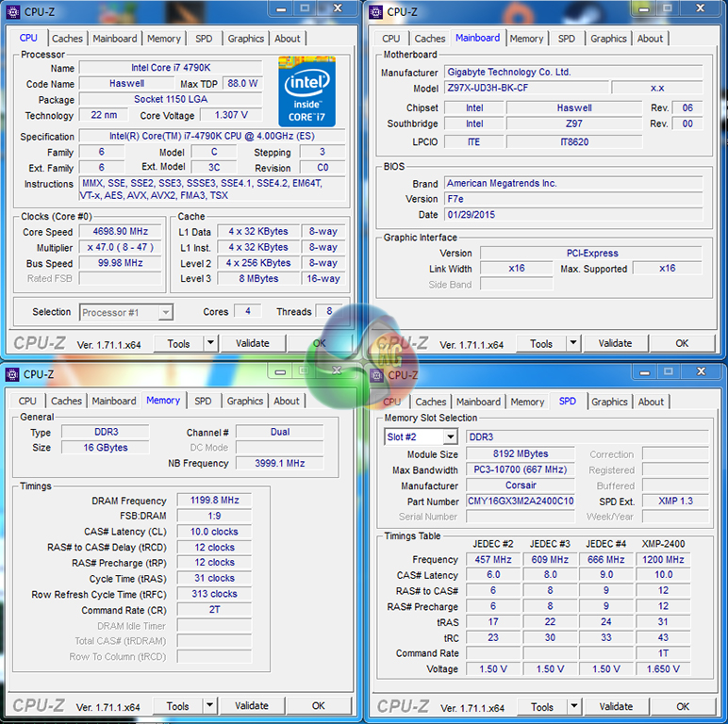Click the Intel Core i7 logo badge
The image size is (728, 724).
[x=306, y=91]
